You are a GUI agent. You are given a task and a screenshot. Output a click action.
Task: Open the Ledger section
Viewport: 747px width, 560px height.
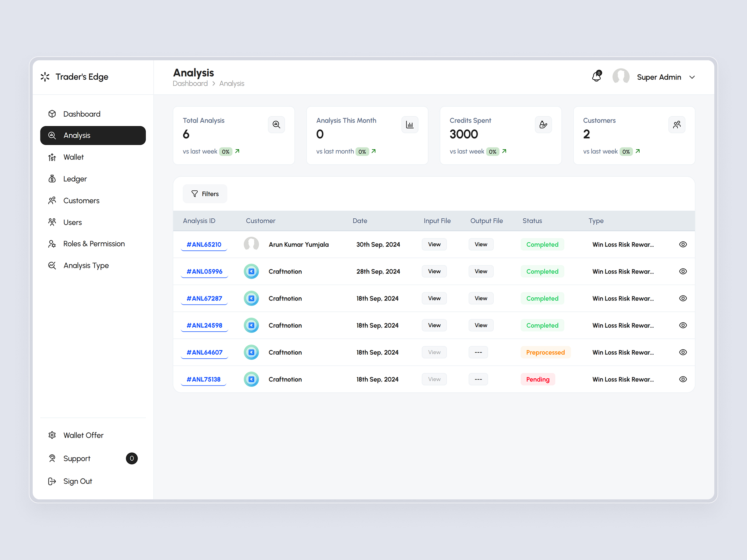pyautogui.click(x=75, y=179)
